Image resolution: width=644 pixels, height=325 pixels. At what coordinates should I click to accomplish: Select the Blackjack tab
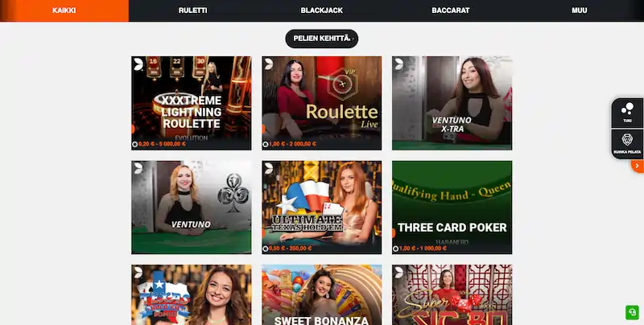click(x=321, y=10)
